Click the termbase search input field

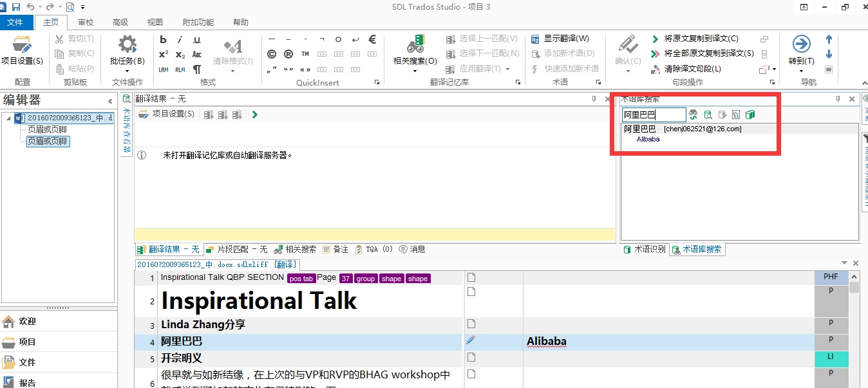(x=653, y=115)
